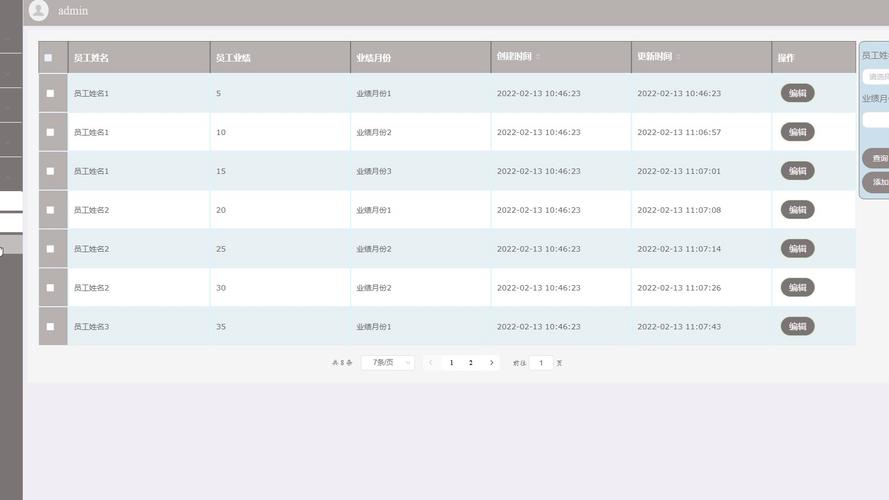This screenshot has height=500, width=889.
Task: Select the checkbox for the row with 业绩 20
Action: [x=50, y=210]
